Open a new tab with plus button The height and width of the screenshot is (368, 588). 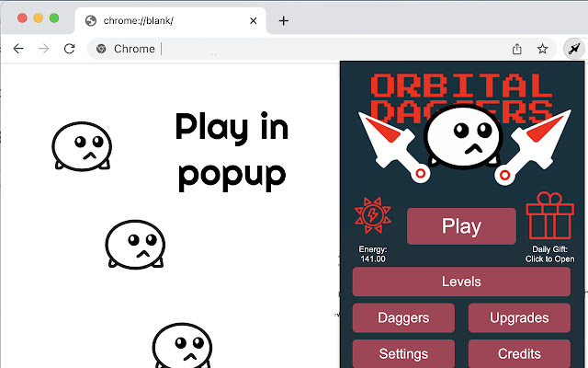pos(284,20)
